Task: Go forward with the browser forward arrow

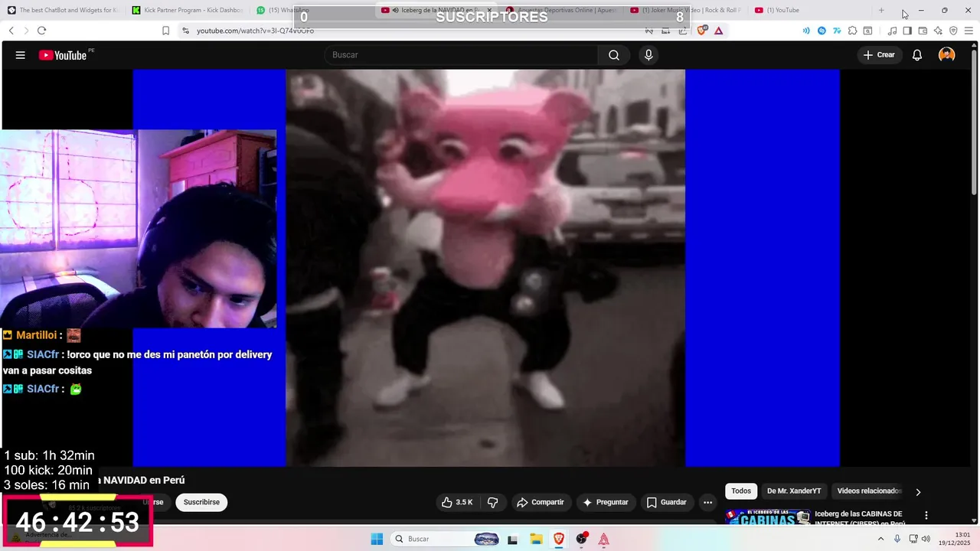Action: tap(26, 31)
